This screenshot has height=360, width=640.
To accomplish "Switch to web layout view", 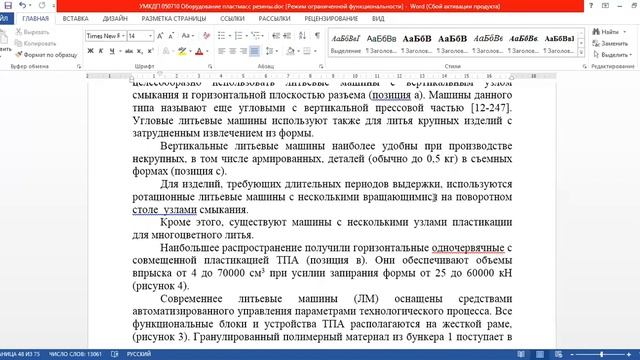I will (x=558, y=354).
